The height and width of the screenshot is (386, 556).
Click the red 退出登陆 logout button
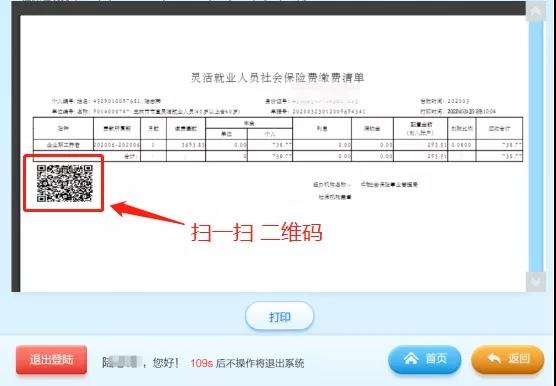51,360
